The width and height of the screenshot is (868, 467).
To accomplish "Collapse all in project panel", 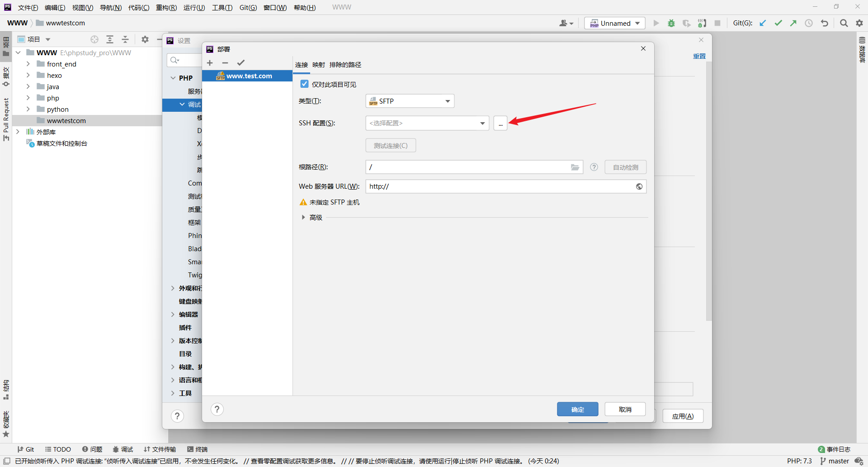I will (x=125, y=39).
